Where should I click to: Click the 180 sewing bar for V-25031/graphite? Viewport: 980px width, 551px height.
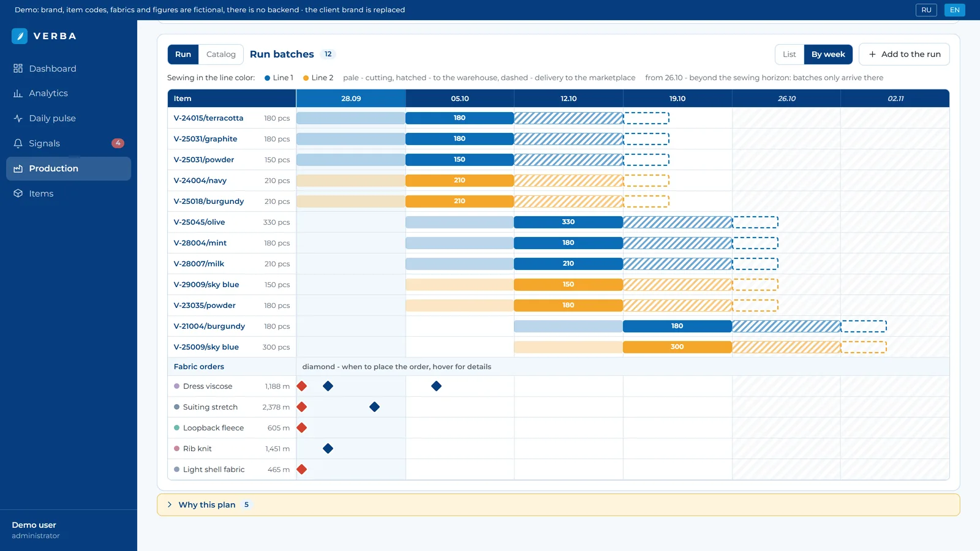(x=459, y=139)
